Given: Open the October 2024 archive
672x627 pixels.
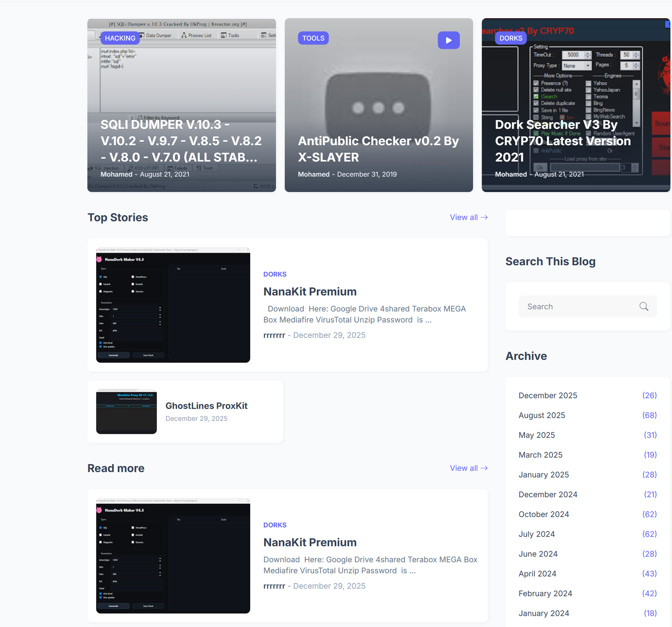Looking at the screenshot, I should [544, 514].
